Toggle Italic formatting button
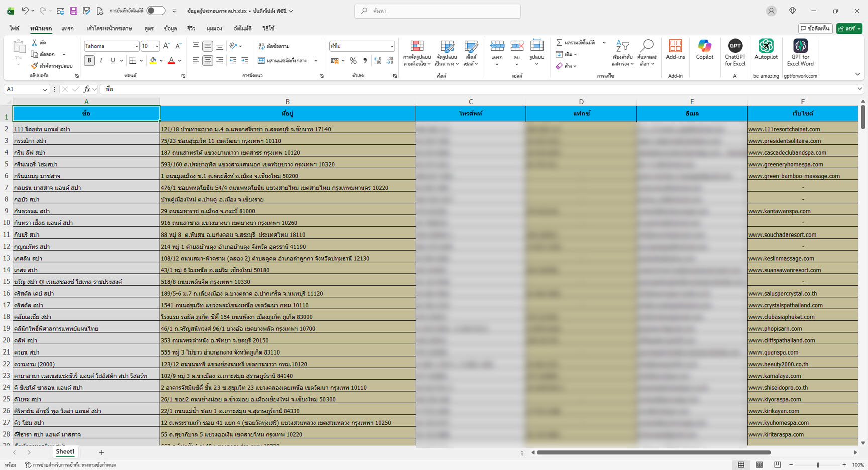 tap(101, 61)
